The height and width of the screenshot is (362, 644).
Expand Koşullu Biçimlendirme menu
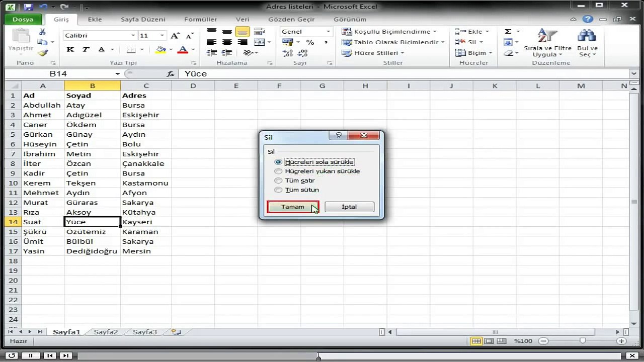point(389,31)
